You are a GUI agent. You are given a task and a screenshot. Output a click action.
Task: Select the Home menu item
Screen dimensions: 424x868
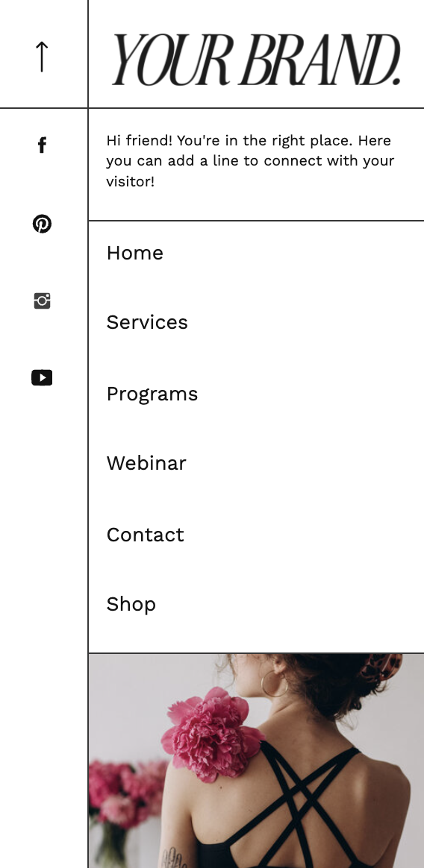pos(134,253)
